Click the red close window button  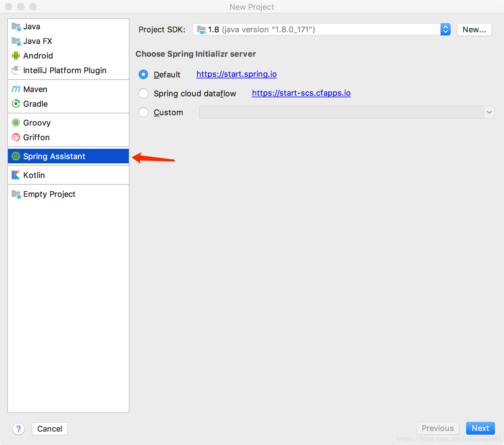[x=9, y=7]
